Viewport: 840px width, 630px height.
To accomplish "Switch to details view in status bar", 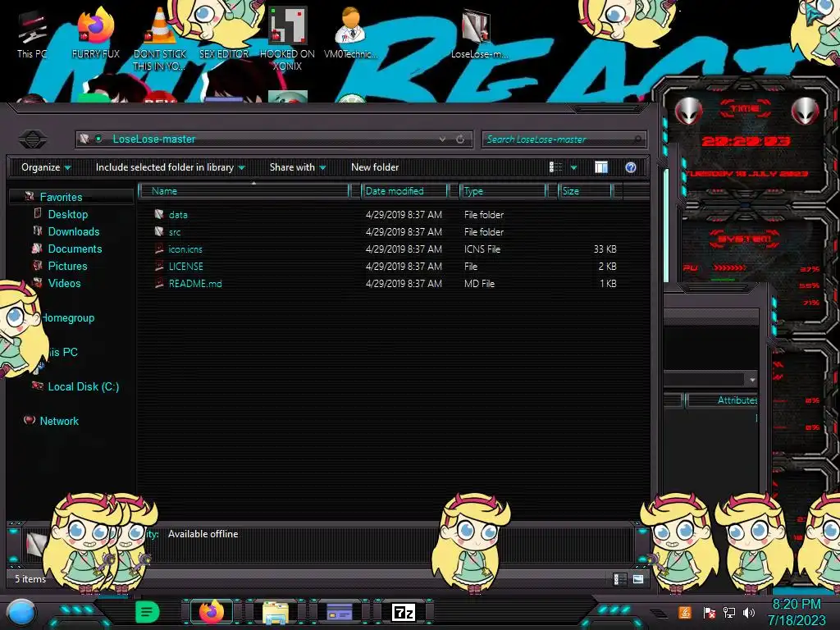I will point(620,579).
